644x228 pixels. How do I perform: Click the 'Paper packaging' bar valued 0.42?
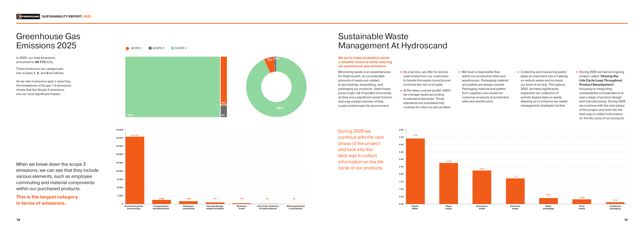549,201
